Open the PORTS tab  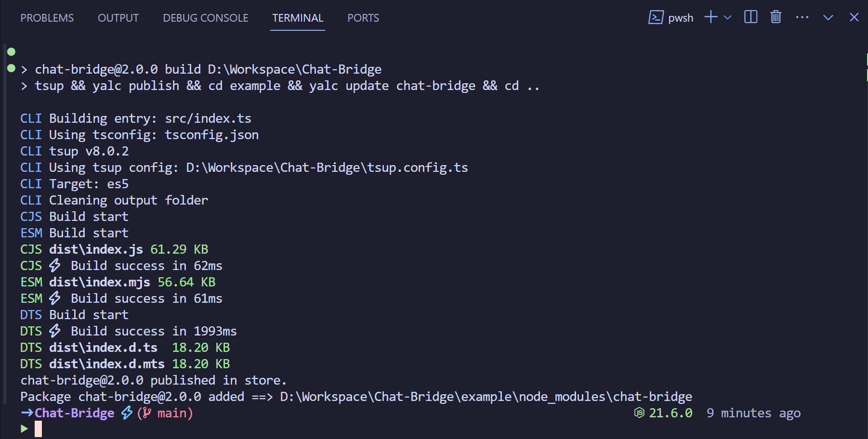(363, 18)
